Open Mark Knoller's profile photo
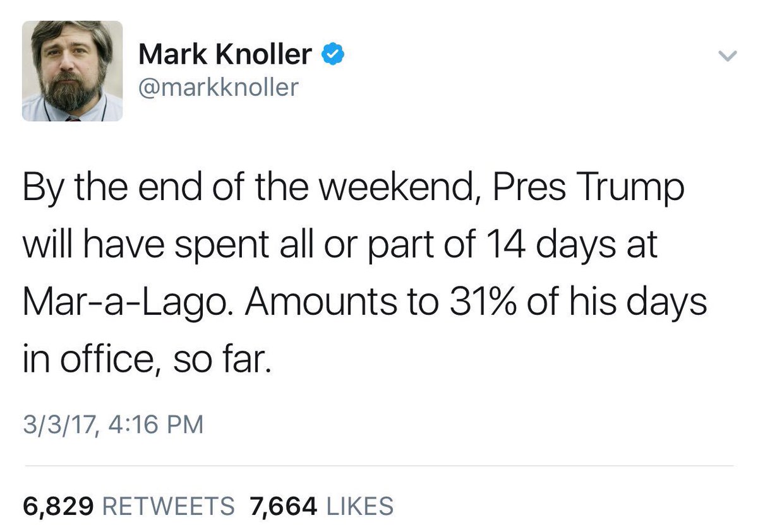 click(72, 71)
